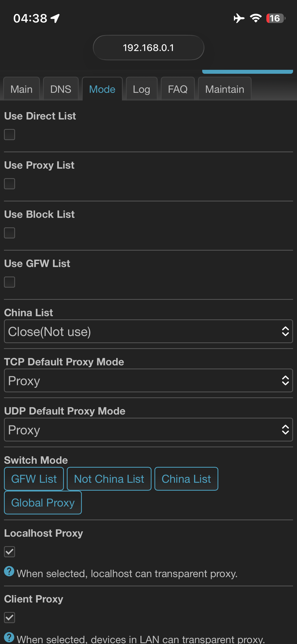Uncheck the Localhost Proxy checkbox
This screenshot has width=297, height=644.
10,552
